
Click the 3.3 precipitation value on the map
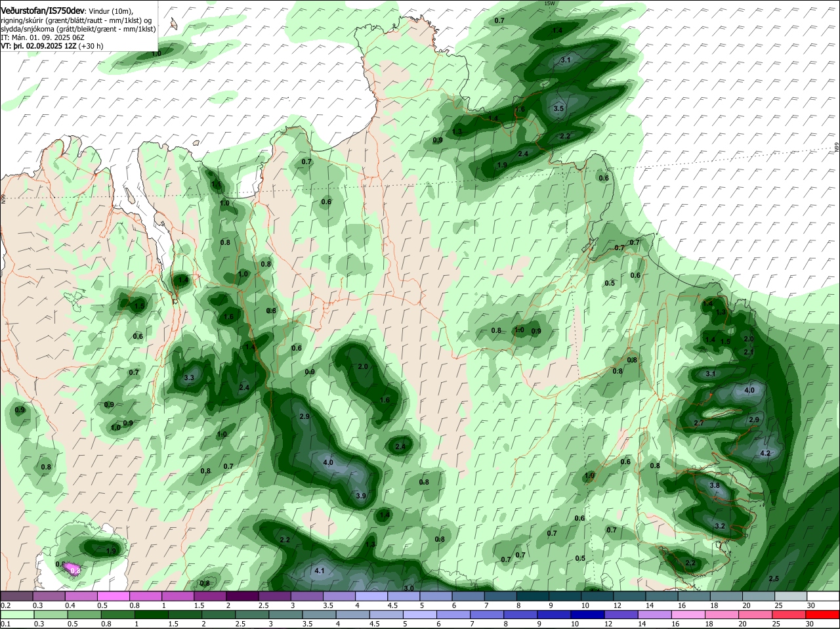189,378
